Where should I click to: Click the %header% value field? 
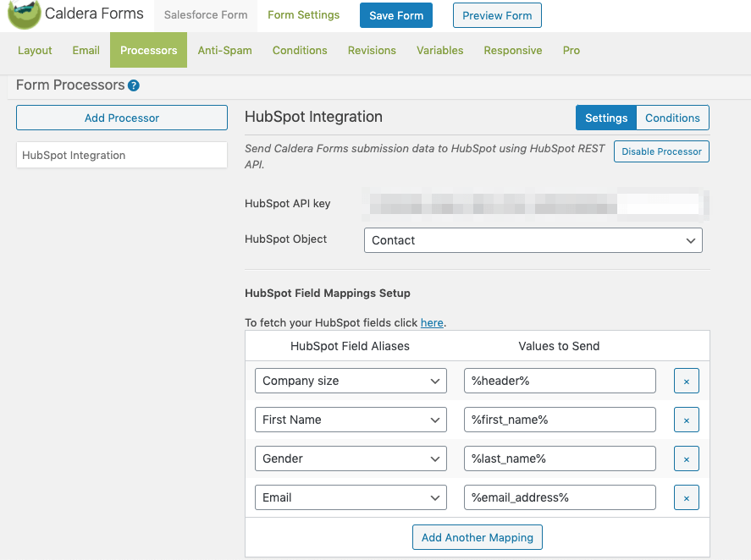(x=560, y=381)
